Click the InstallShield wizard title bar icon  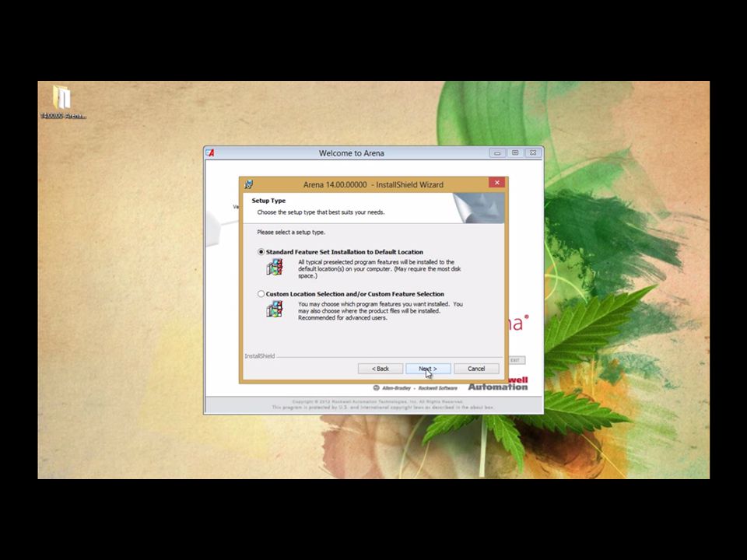click(x=249, y=184)
